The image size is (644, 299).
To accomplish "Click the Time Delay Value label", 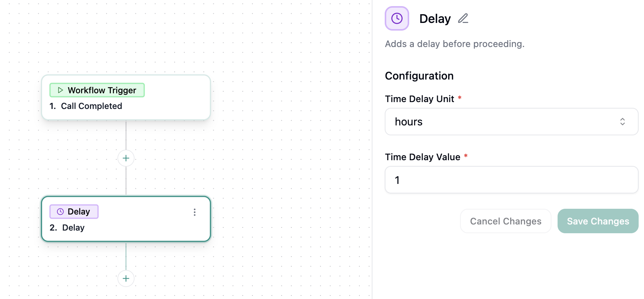I will click(422, 157).
